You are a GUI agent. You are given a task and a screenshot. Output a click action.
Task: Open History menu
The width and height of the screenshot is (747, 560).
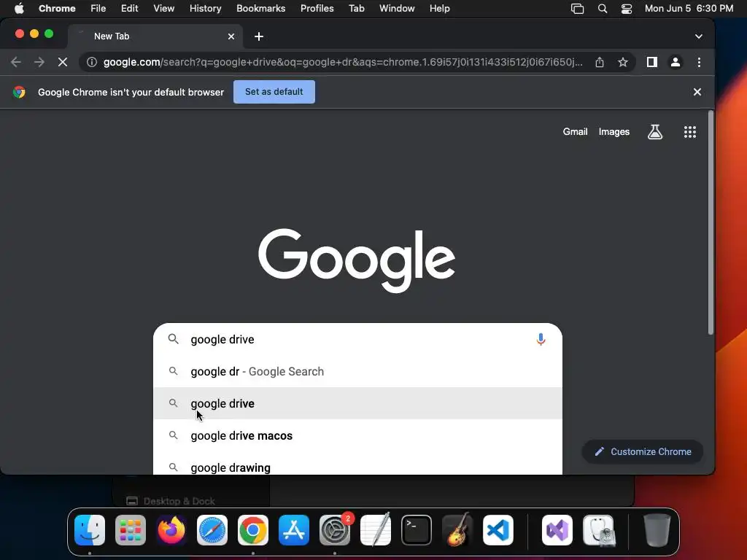[x=205, y=8]
